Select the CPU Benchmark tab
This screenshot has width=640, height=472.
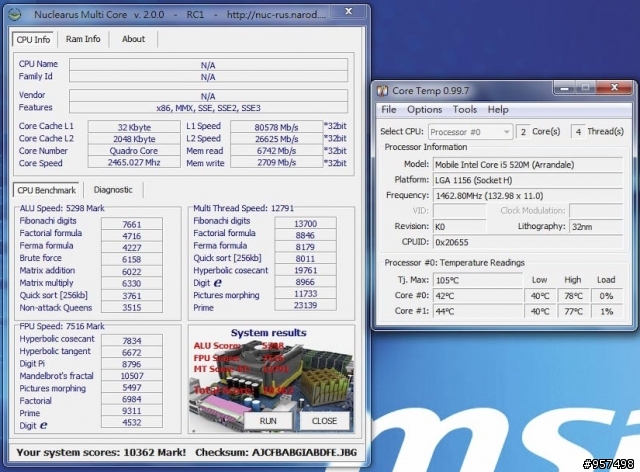click(47, 190)
